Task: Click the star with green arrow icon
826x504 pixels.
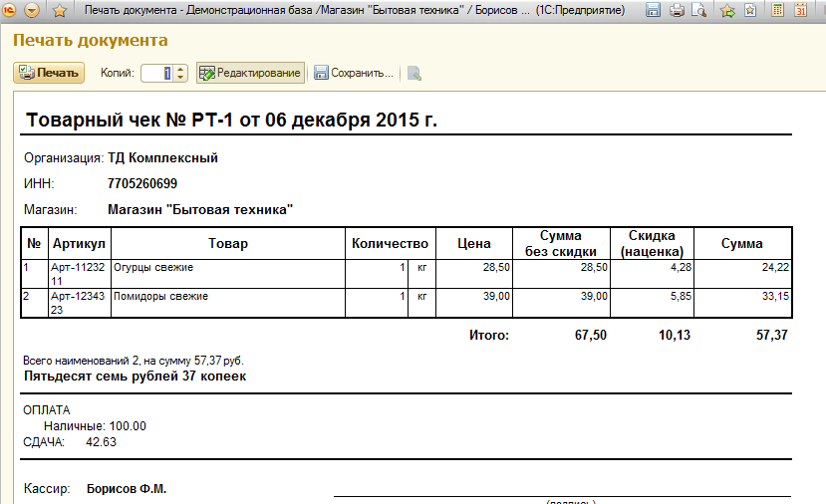Action: point(727,10)
